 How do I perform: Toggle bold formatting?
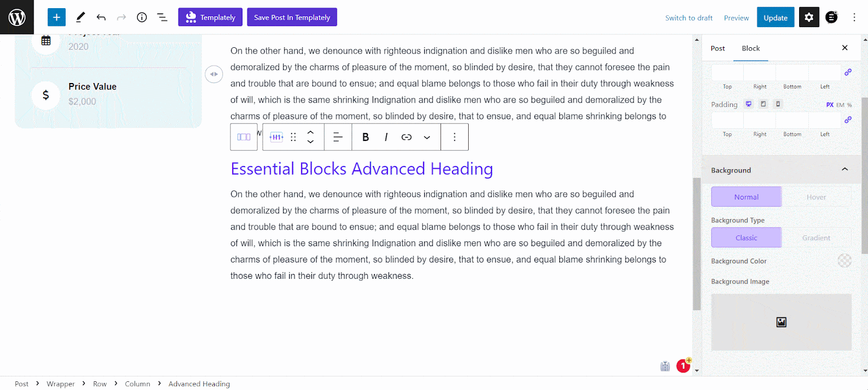(366, 137)
